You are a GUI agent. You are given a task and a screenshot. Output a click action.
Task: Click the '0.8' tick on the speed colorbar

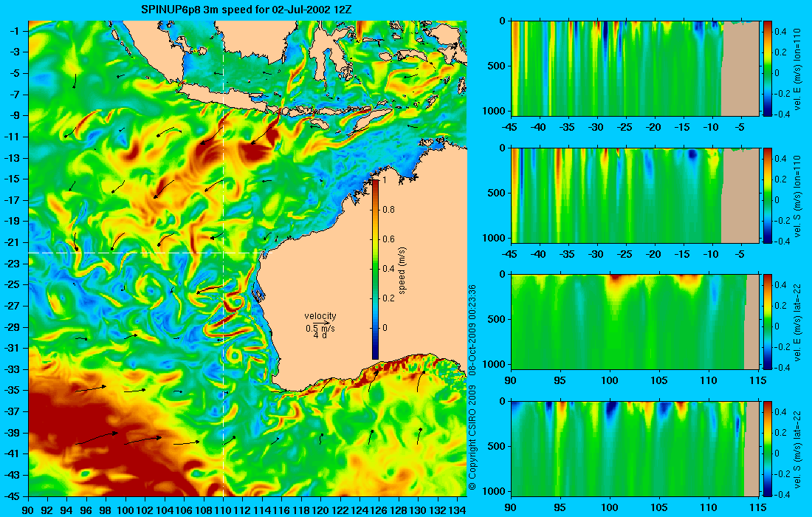pyautogui.click(x=388, y=210)
